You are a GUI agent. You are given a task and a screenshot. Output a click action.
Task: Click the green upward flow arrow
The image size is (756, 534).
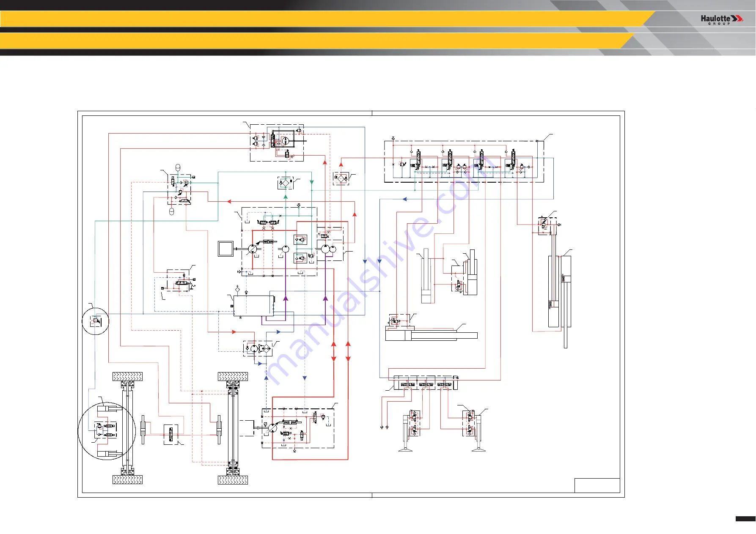point(286,197)
